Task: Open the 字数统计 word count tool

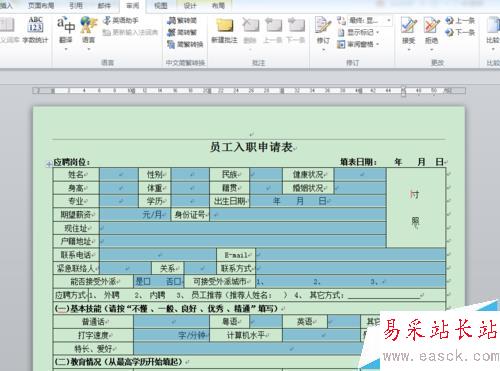Action: tap(35, 30)
